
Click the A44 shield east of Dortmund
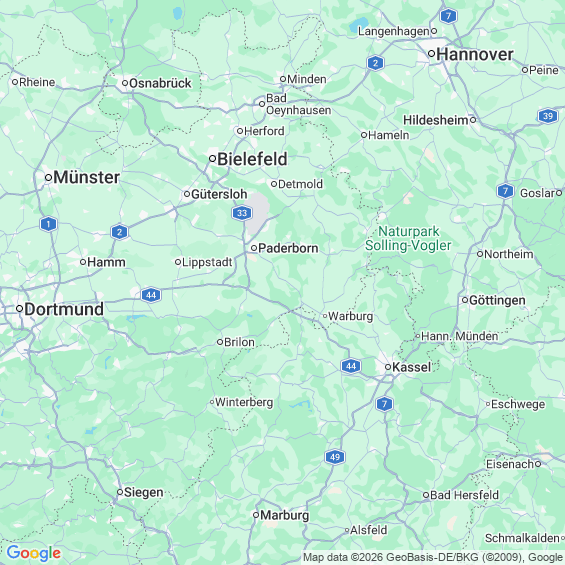151,295
